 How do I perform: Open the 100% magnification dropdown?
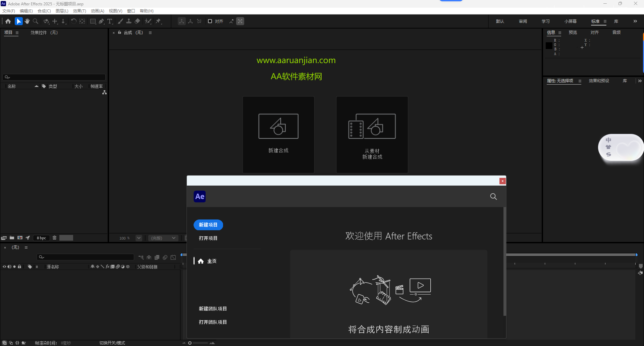[139, 238]
